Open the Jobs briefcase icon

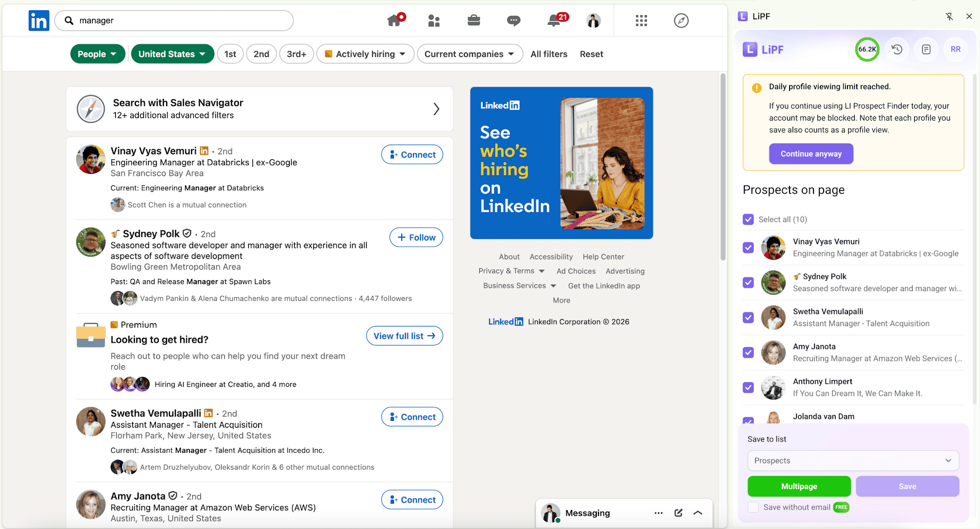(x=473, y=20)
